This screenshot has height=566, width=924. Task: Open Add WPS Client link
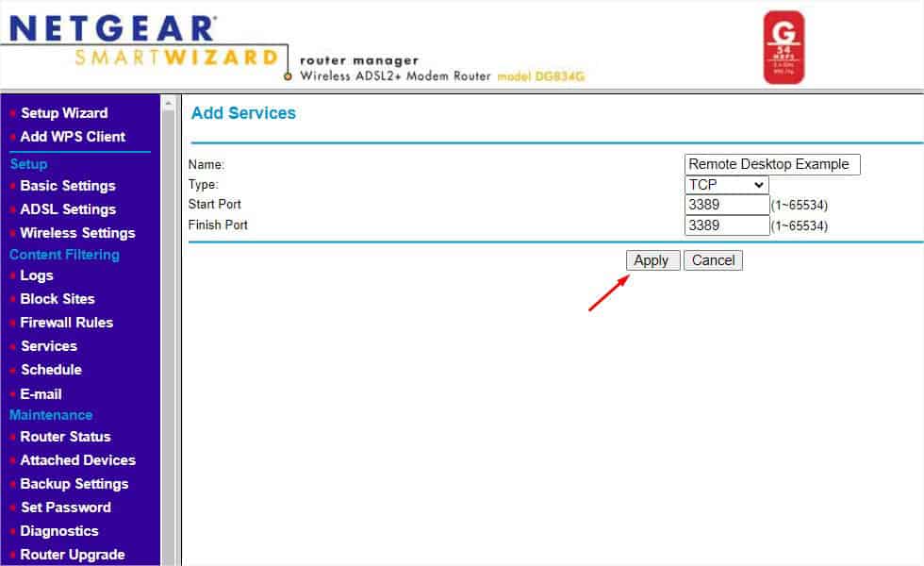(x=73, y=137)
